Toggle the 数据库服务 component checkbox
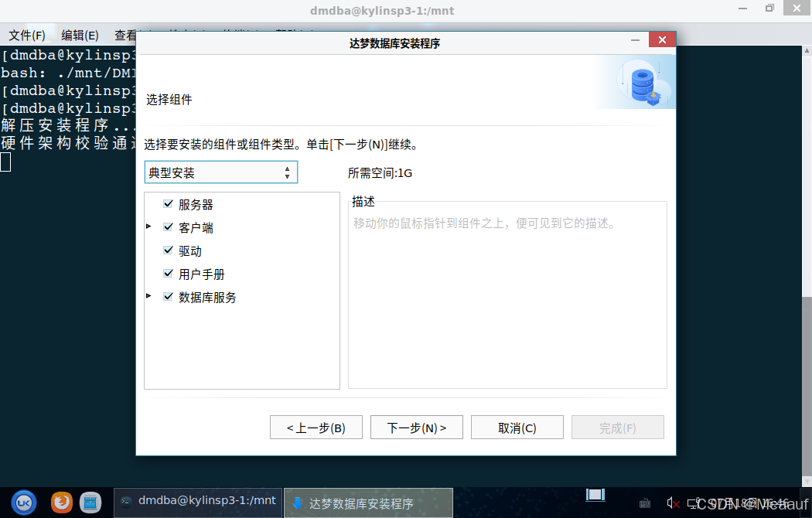The image size is (812, 518). tap(168, 297)
